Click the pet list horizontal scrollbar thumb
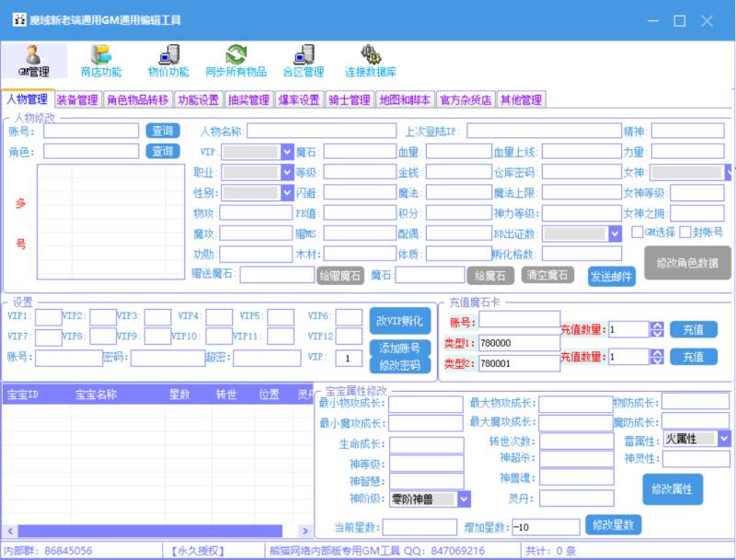Viewport: 736px width, 560px height. (x=150, y=531)
